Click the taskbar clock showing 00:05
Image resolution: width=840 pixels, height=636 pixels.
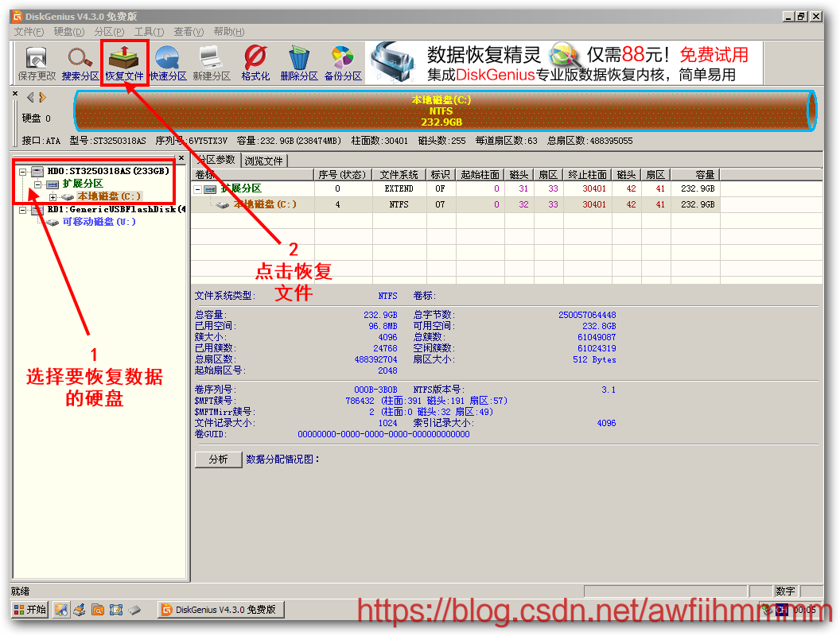click(x=805, y=610)
